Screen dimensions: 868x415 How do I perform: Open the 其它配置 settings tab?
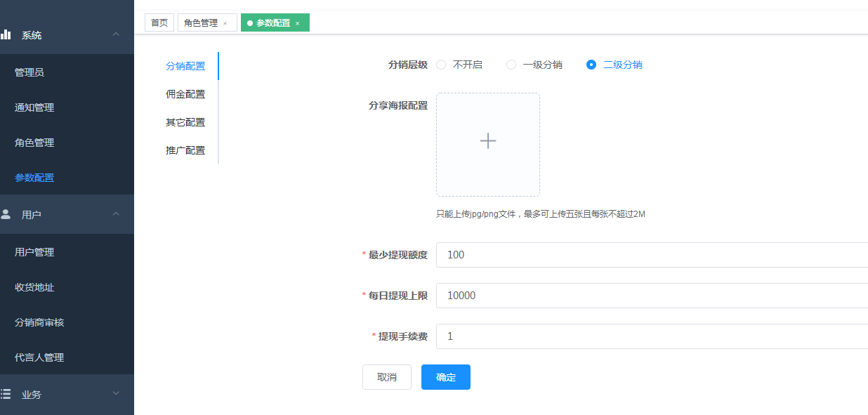pos(185,122)
